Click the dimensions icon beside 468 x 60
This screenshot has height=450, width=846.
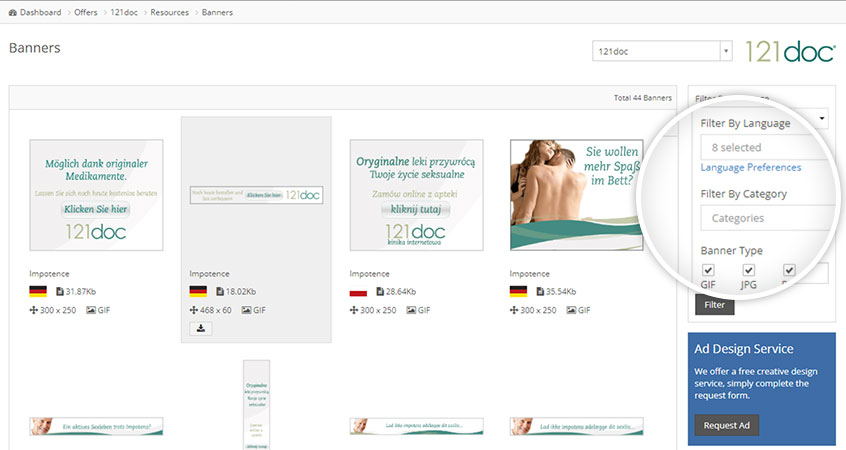[x=194, y=310]
